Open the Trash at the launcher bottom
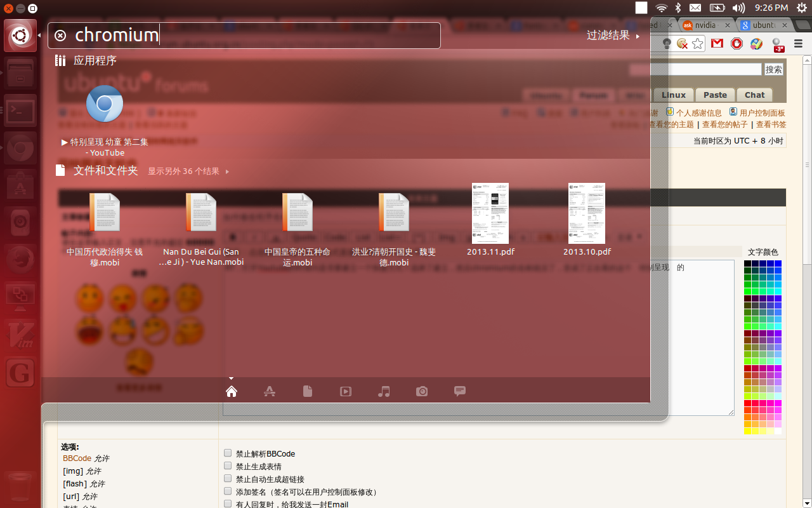This screenshot has width=812, height=508. point(20,488)
